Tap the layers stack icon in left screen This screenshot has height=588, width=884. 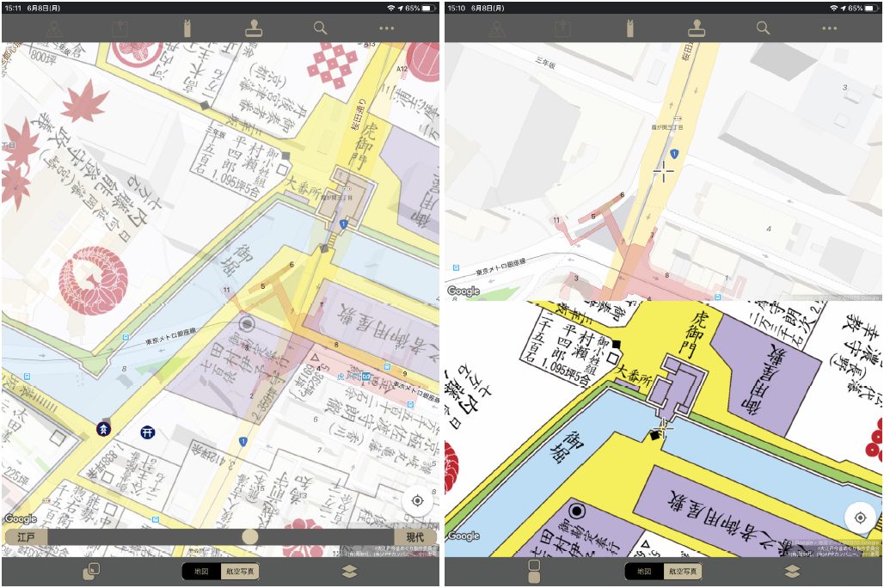(x=349, y=572)
